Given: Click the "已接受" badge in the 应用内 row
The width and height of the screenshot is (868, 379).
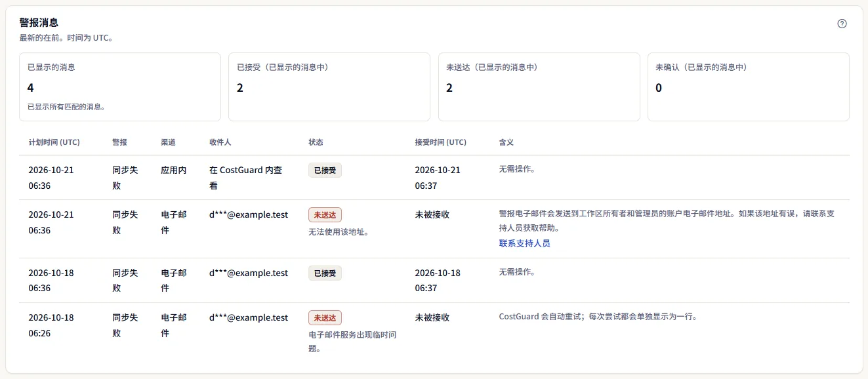Looking at the screenshot, I should point(325,170).
